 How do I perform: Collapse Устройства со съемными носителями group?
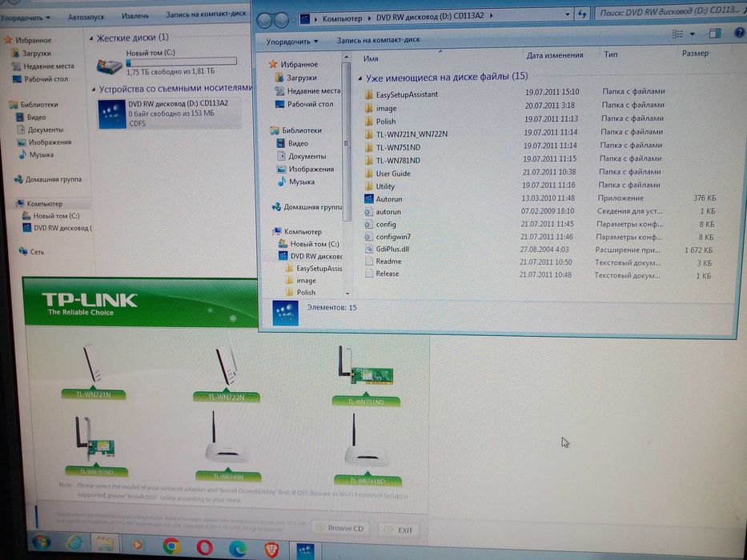(x=94, y=89)
